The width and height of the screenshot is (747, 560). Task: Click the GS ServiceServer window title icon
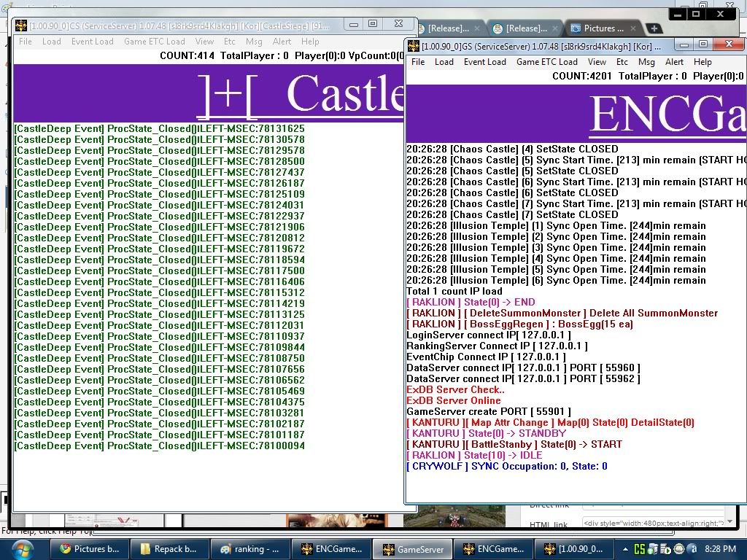(414, 46)
